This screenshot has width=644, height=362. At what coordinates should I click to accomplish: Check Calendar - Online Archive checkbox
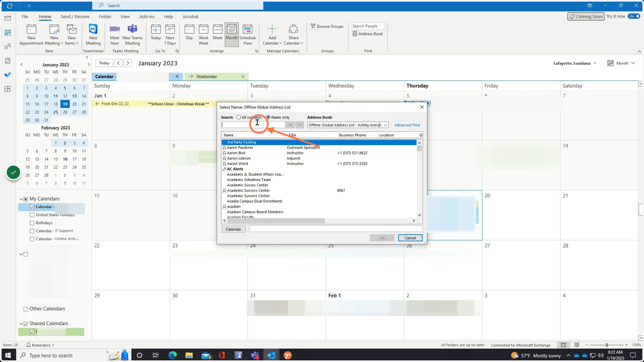32,239
